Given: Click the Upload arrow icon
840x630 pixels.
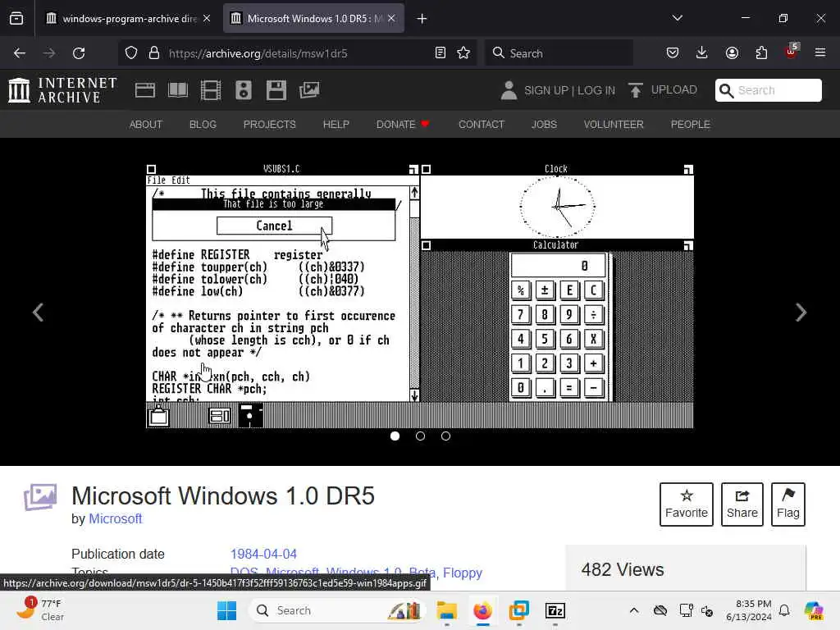Looking at the screenshot, I should click(x=636, y=90).
